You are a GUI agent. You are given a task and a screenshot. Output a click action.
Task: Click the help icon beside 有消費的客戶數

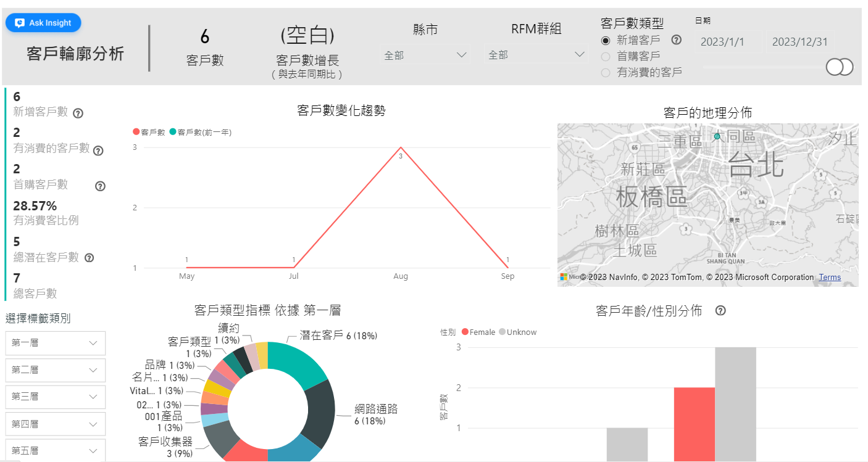(x=98, y=150)
